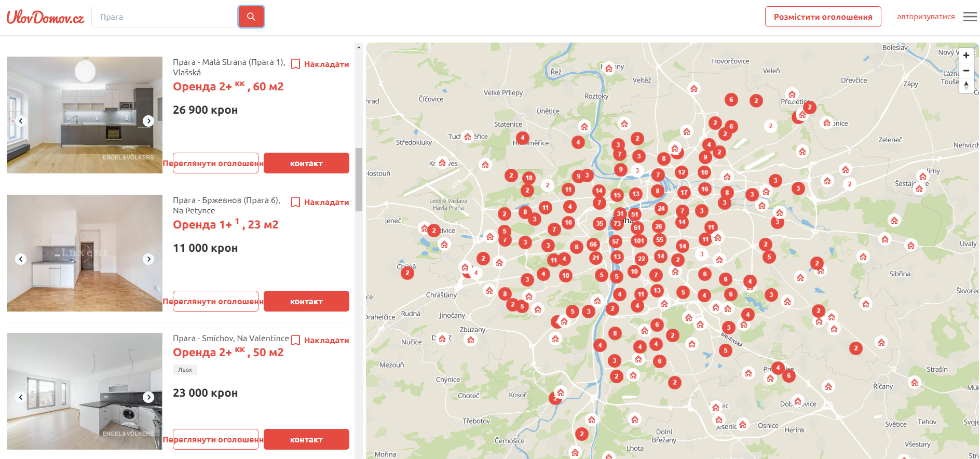980x459 pixels.
Task: Bookmark the Břevnov Na Petynce listing
Action: (x=320, y=202)
